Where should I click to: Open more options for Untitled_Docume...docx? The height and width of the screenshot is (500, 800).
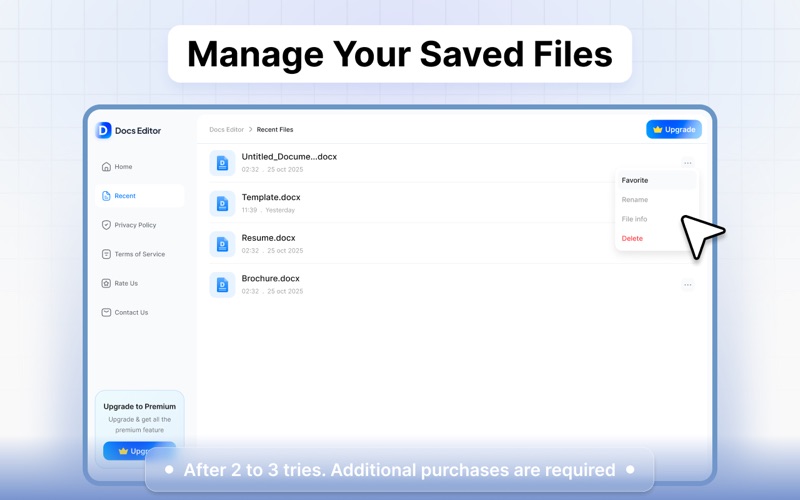pos(688,163)
